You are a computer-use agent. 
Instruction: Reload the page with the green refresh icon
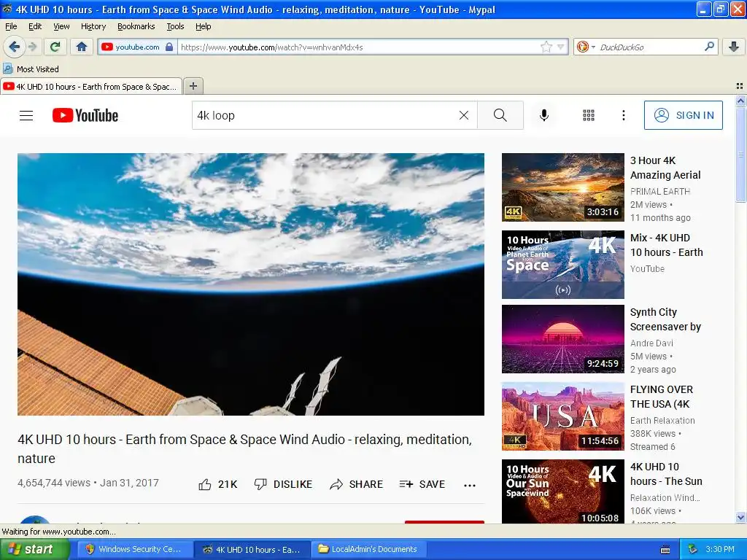(55, 47)
